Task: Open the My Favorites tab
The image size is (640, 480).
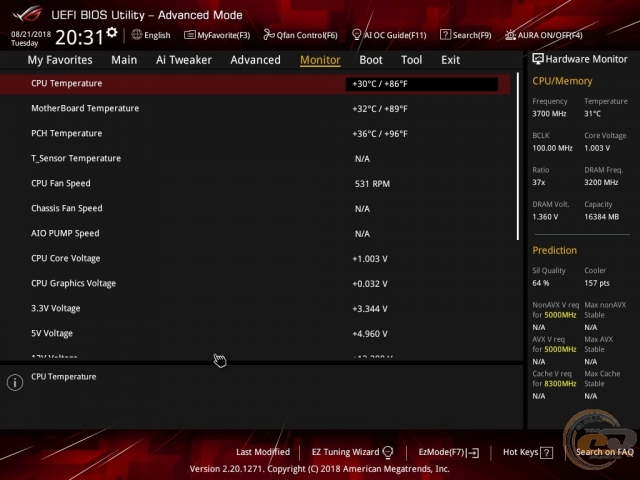Action: coord(60,60)
